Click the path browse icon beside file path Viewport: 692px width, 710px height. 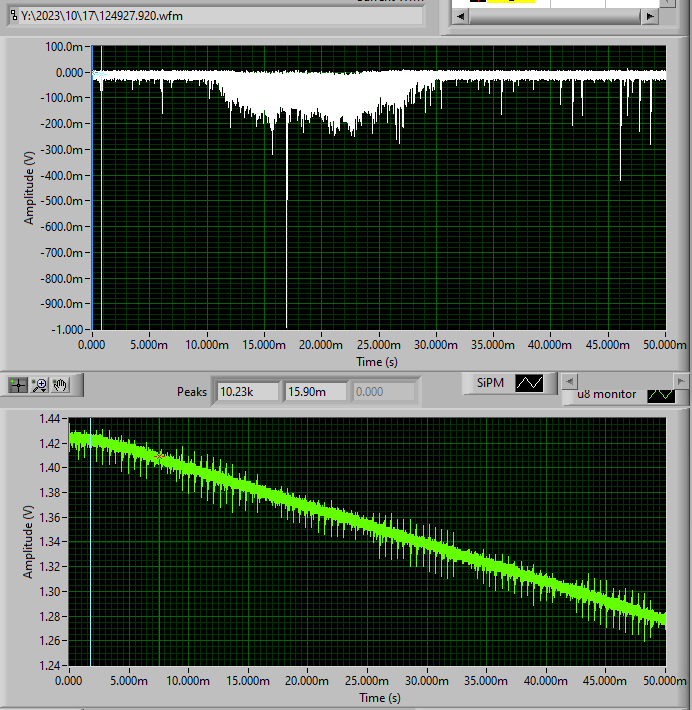pyautogui.click(x=14, y=16)
